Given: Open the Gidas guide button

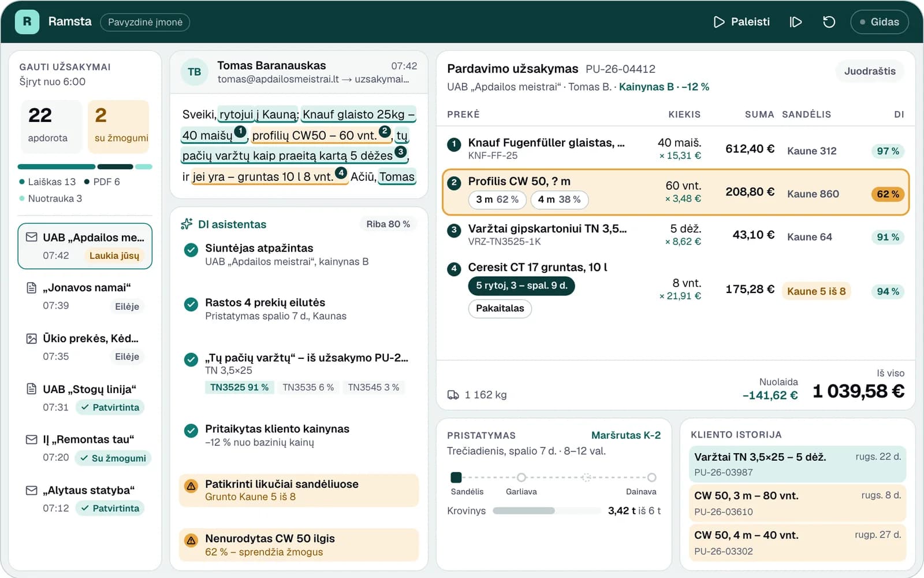Looking at the screenshot, I should pos(879,22).
